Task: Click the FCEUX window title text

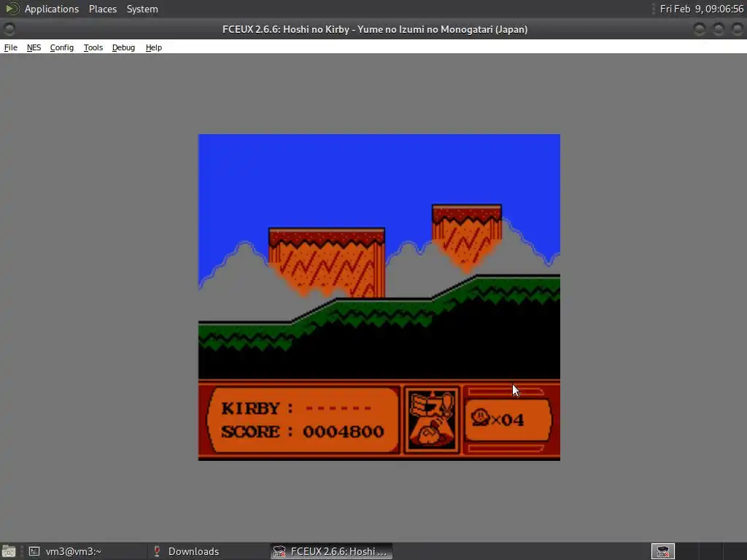Action: (x=375, y=29)
